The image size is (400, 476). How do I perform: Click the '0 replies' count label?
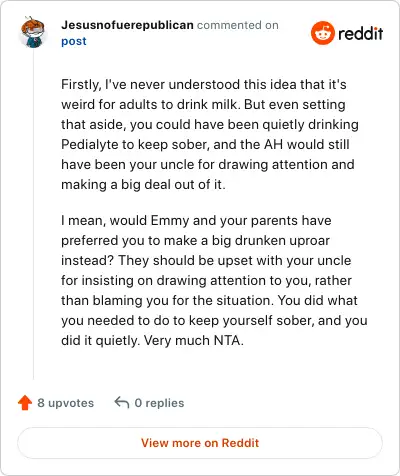159,403
